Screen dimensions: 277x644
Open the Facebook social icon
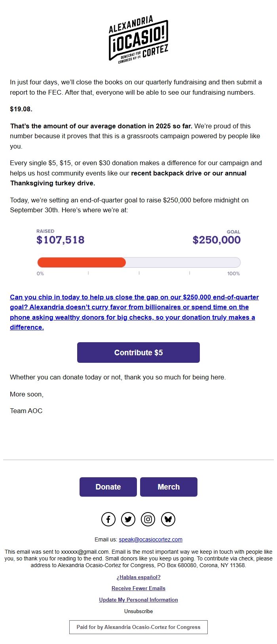[x=108, y=519]
